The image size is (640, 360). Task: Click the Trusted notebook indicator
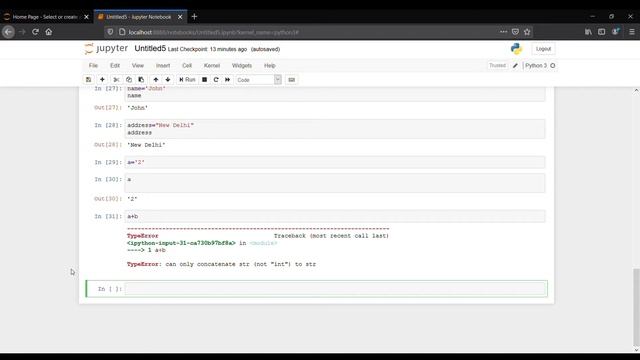(x=497, y=65)
